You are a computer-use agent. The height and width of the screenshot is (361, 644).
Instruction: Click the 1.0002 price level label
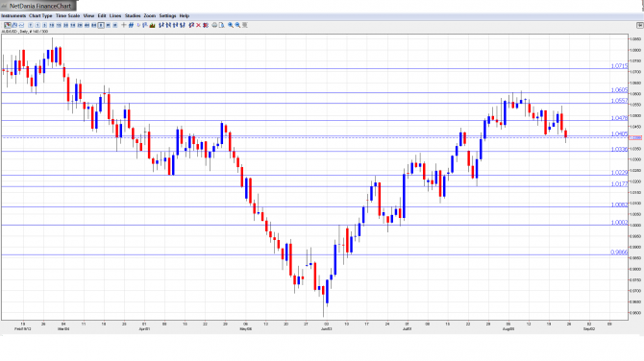[x=619, y=223]
